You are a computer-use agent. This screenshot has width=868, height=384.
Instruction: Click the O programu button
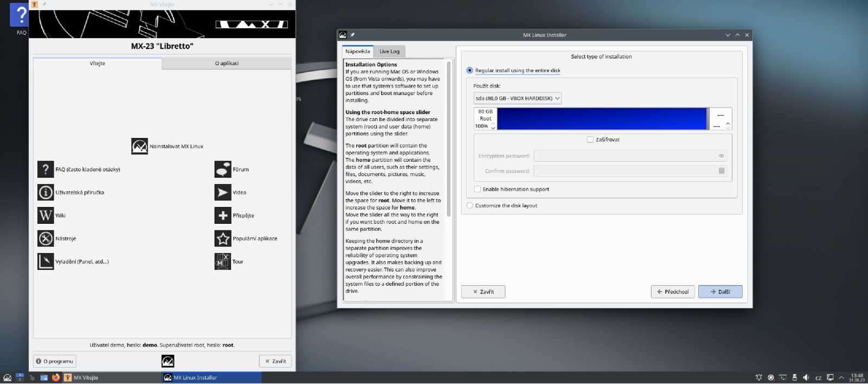55,361
